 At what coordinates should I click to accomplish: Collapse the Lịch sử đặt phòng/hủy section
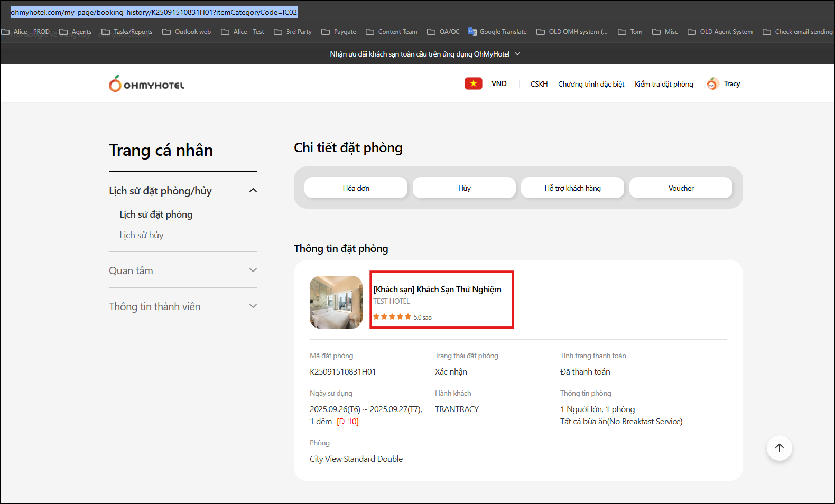tap(253, 191)
